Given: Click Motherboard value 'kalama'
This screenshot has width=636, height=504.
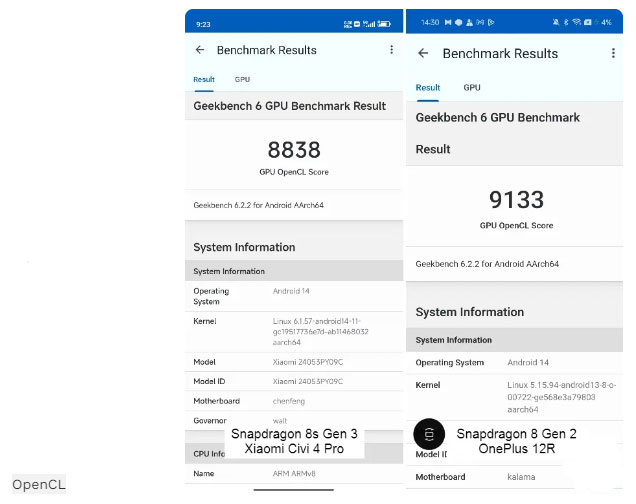Looking at the screenshot, I should tap(521, 477).
